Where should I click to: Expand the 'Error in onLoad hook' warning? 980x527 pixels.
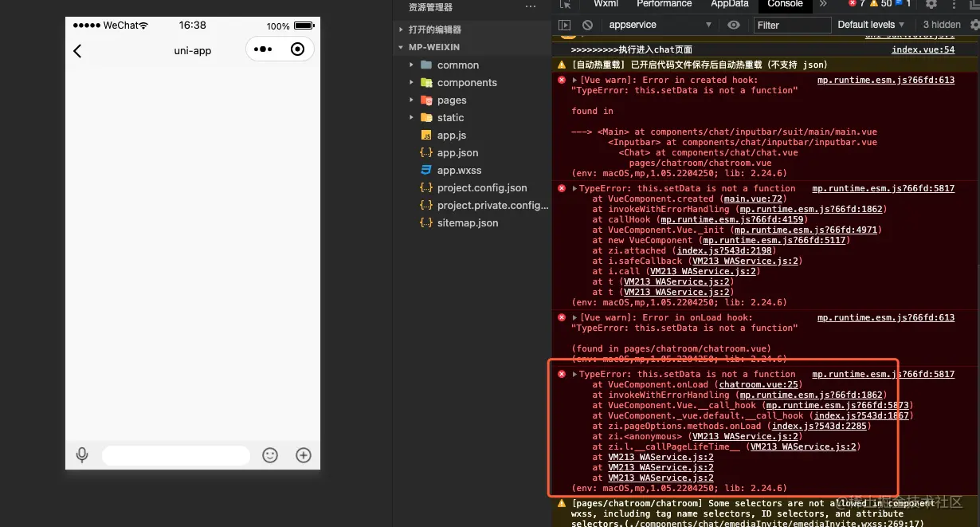click(575, 317)
